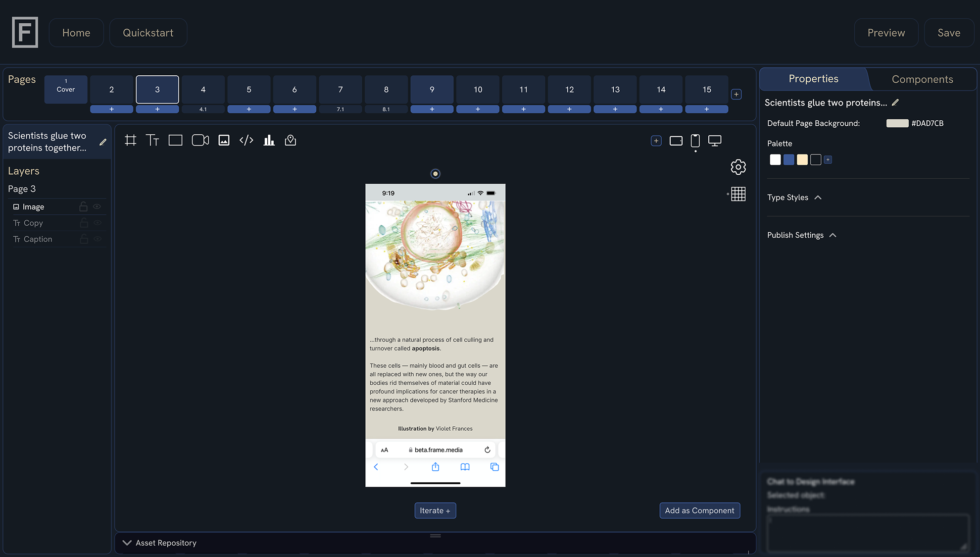This screenshot has width=980, height=557.
Task: Toggle visibility of the Caption layer
Action: pyautogui.click(x=97, y=239)
